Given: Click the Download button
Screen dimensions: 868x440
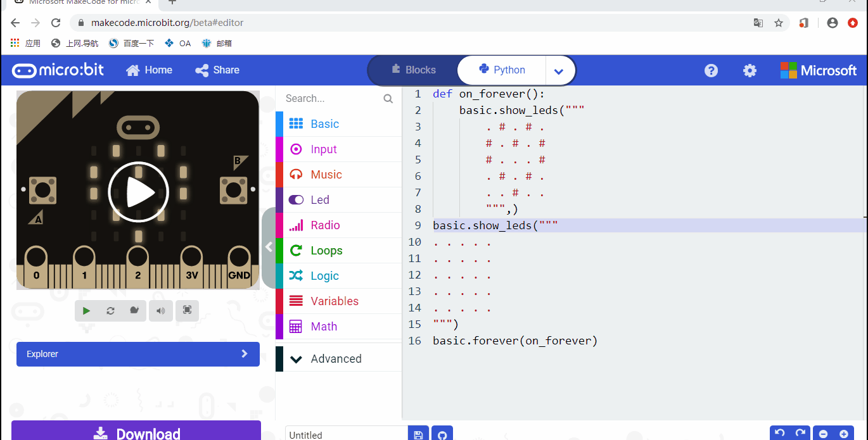Looking at the screenshot, I should pos(136,432).
